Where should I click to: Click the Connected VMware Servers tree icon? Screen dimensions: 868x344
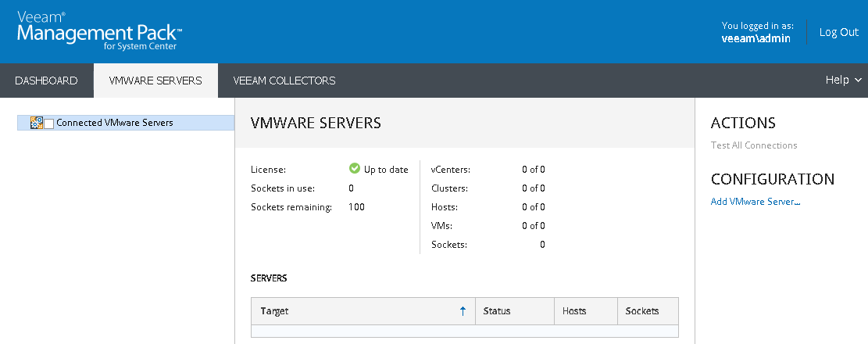tap(36, 123)
